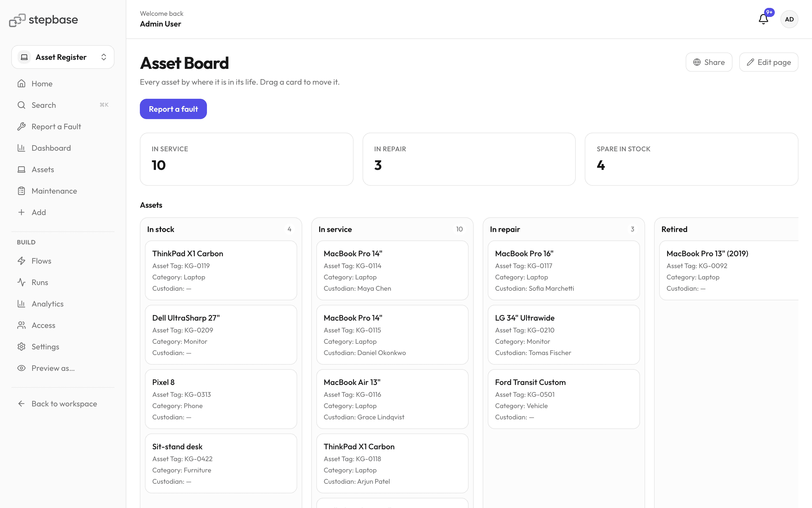Click the Assets laptop icon in the sidebar
The height and width of the screenshot is (508, 812).
pyautogui.click(x=21, y=170)
